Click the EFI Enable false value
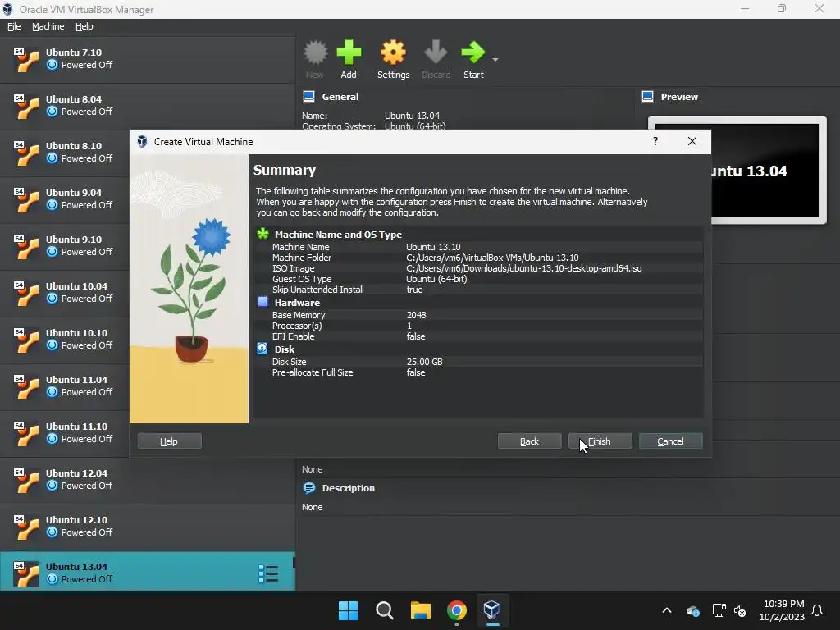Viewport: 840px width, 630px height. pyautogui.click(x=416, y=336)
